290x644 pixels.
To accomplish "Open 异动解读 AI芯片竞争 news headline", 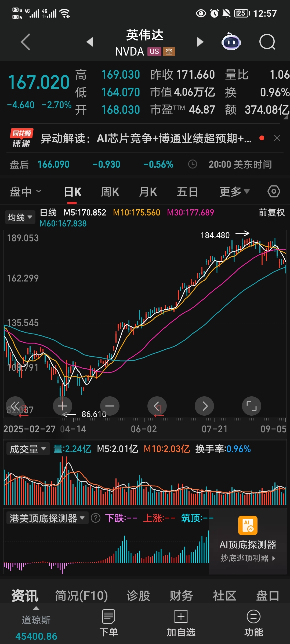I will pos(146,138).
